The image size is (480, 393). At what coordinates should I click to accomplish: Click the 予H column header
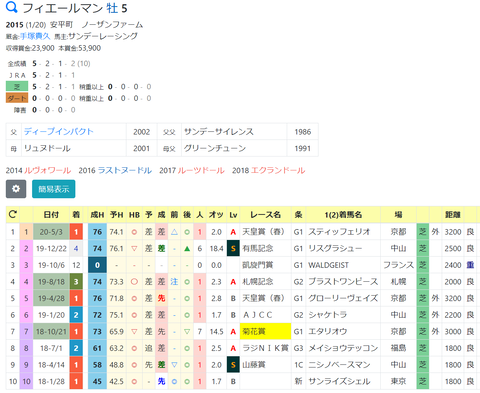(x=116, y=215)
